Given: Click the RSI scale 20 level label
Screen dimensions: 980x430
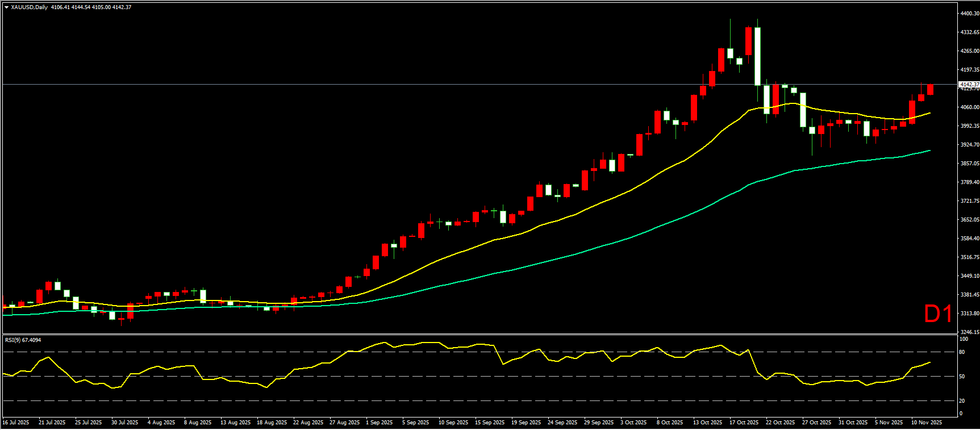Looking at the screenshot, I should coord(962,400).
